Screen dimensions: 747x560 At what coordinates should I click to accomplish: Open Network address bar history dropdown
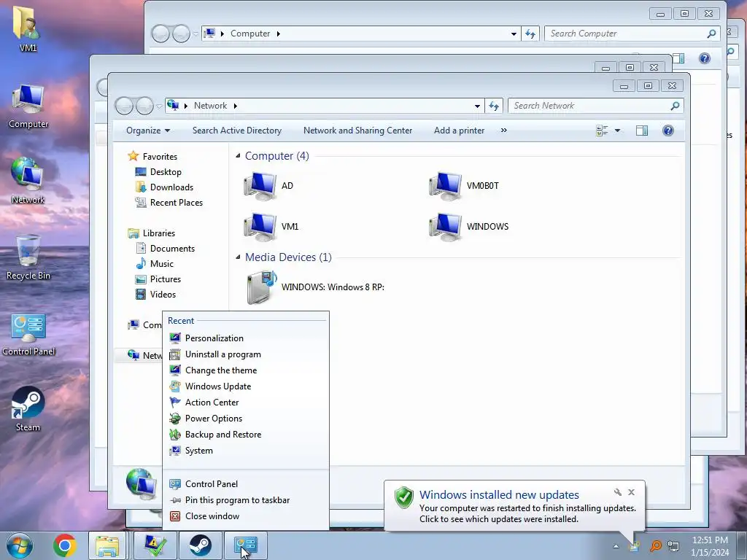coord(477,106)
